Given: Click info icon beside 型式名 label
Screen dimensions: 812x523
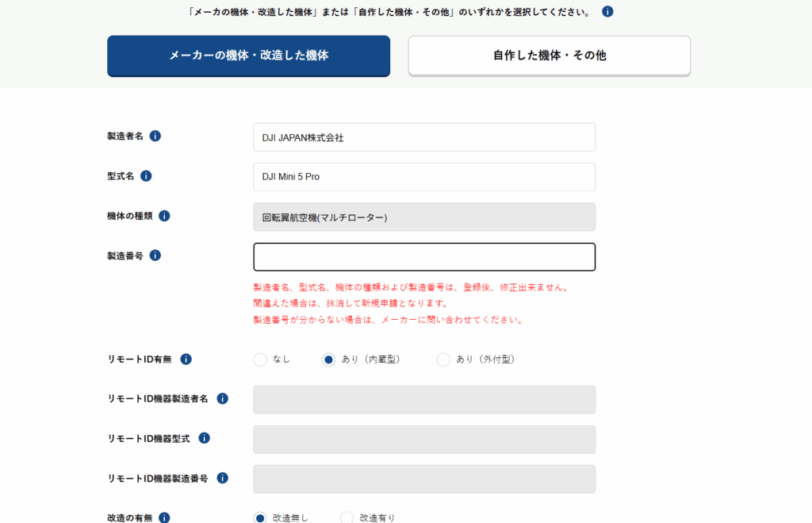Looking at the screenshot, I should pos(146,176).
